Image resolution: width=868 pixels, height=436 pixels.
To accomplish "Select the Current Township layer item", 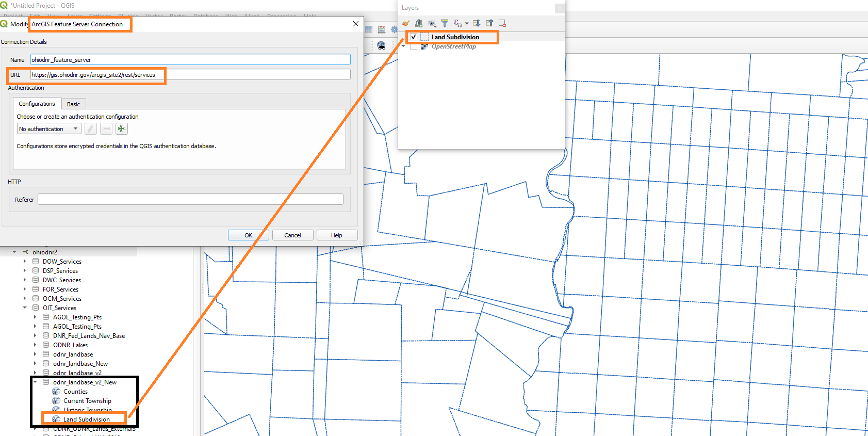I will (x=87, y=401).
